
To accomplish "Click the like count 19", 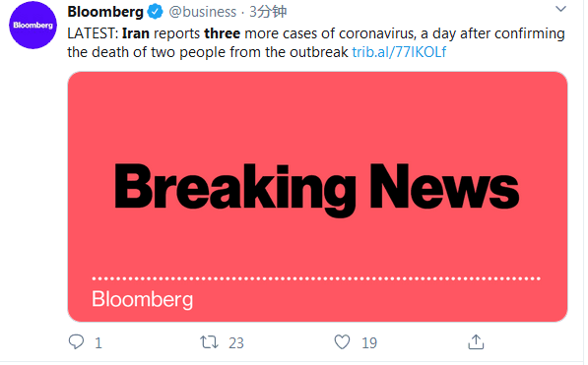I will pyautogui.click(x=369, y=343).
